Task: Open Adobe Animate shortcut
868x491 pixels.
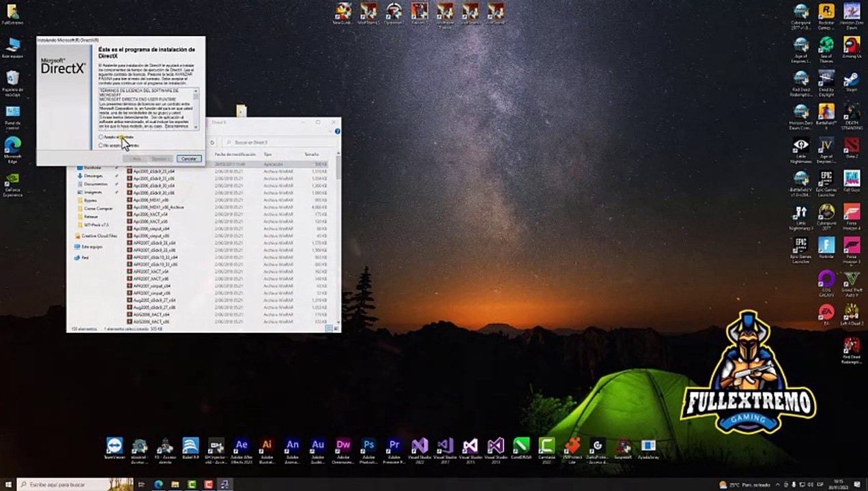Action: pos(292,450)
